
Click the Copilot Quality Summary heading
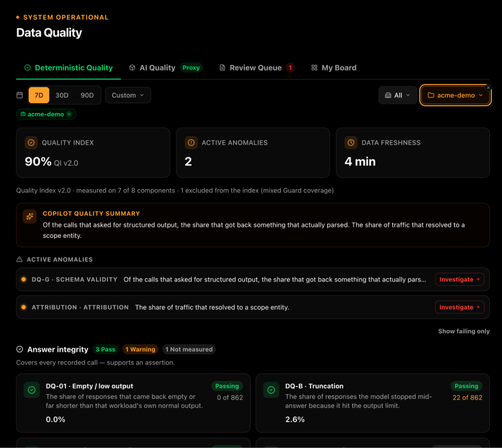[91, 214]
